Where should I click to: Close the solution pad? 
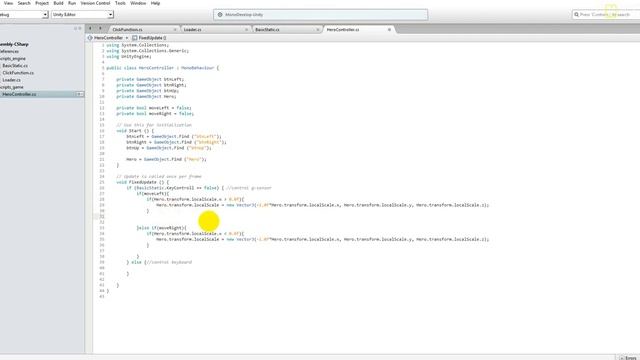[x=80, y=29]
